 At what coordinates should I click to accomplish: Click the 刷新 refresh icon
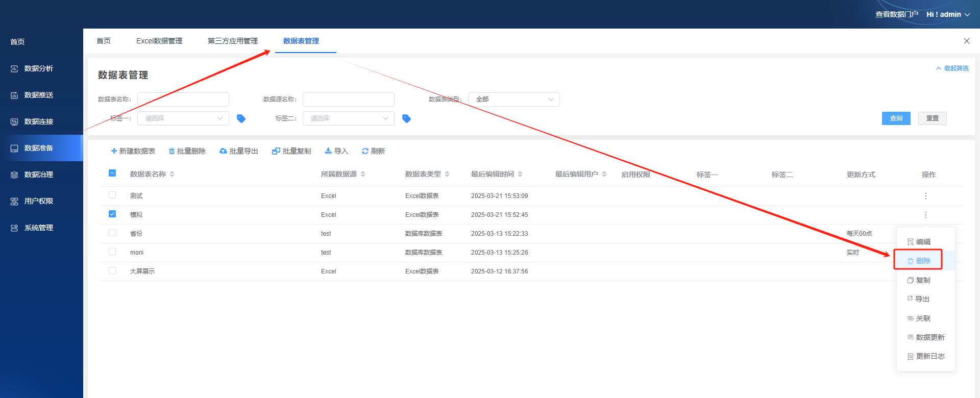pyautogui.click(x=365, y=151)
